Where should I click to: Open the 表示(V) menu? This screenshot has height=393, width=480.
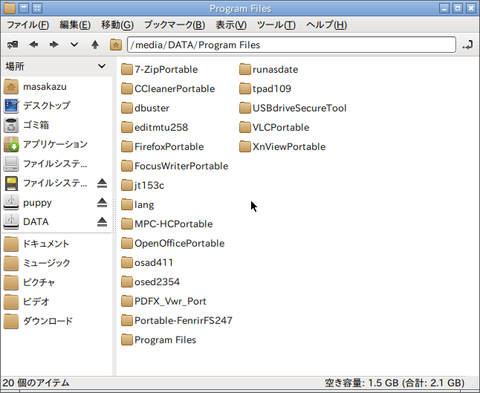pyautogui.click(x=231, y=25)
